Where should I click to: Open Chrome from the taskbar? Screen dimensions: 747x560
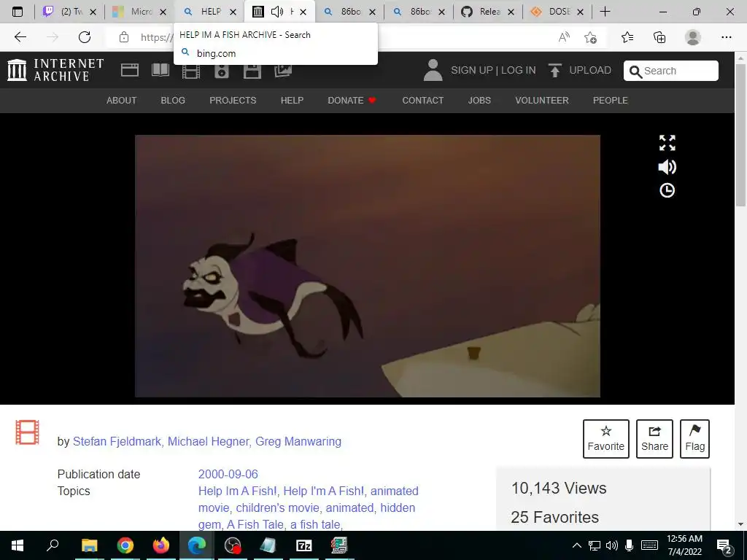coord(125,545)
